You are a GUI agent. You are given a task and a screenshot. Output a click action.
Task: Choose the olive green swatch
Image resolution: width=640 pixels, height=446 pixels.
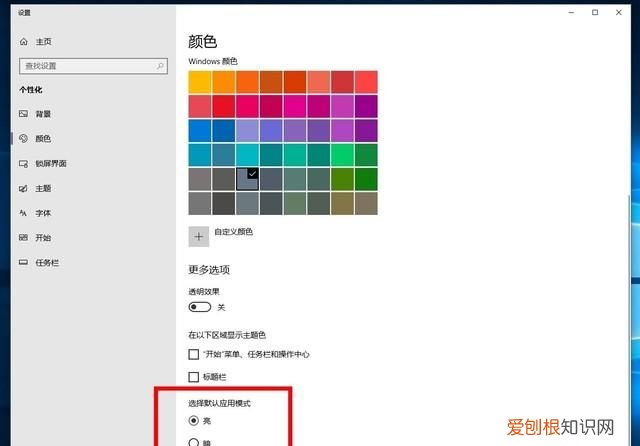tap(342, 179)
